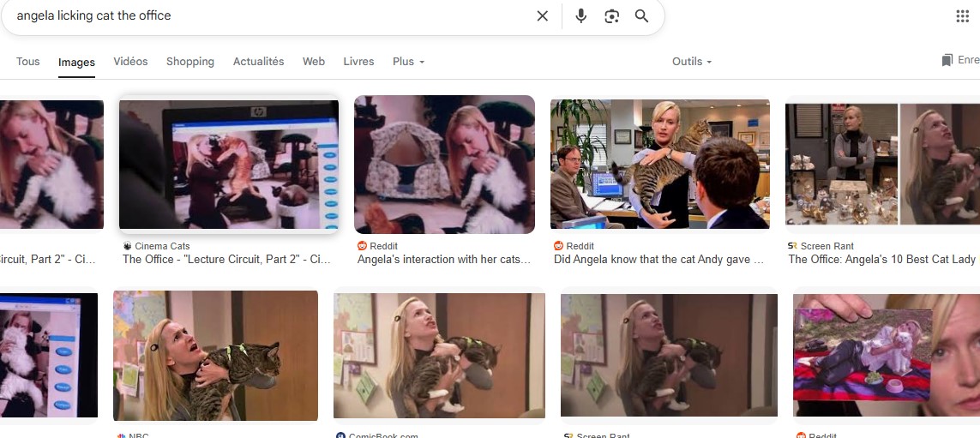Open the Actualités tab
Image resolution: width=980 pixels, height=438 pixels.
click(x=259, y=61)
